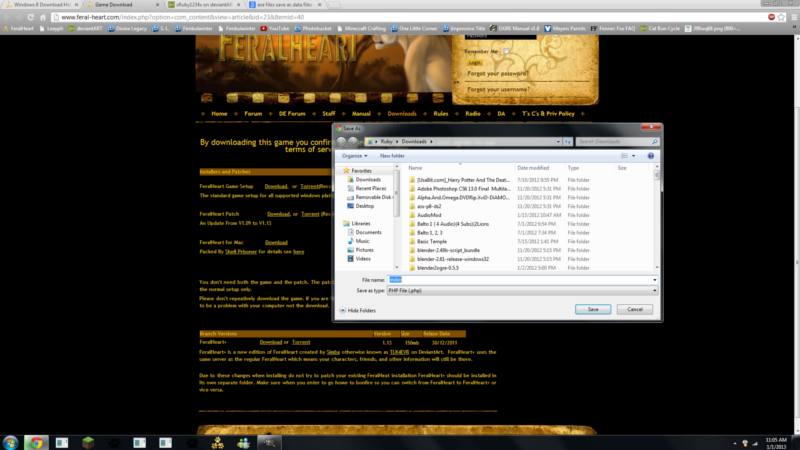Open Save As dialog help
This screenshot has height=450, width=800.
tap(651, 156)
